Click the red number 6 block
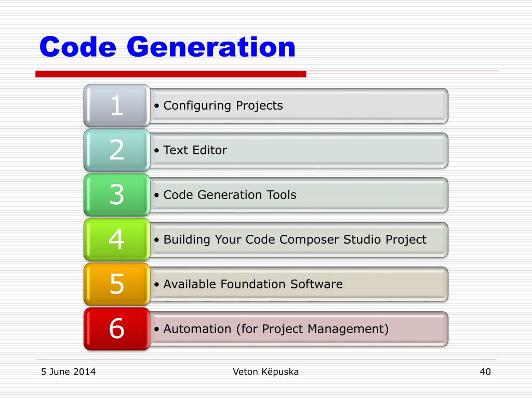Image resolution: width=532 pixels, height=399 pixels. click(x=117, y=329)
